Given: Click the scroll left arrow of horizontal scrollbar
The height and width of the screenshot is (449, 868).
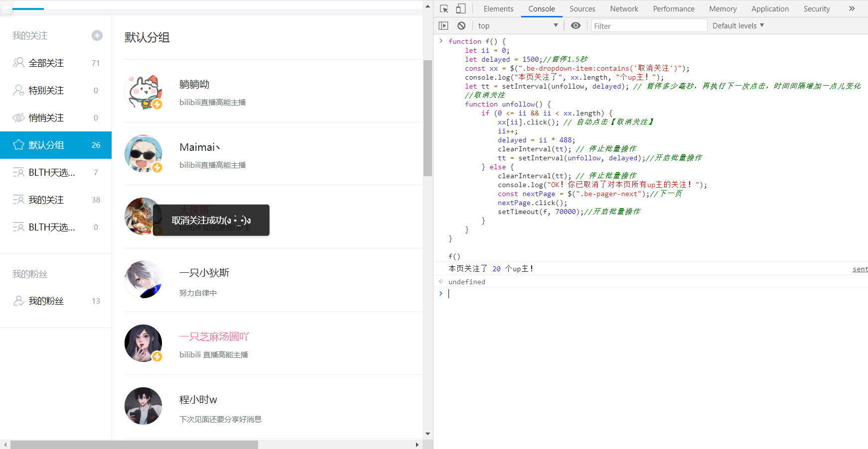Looking at the screenshot, I should [5, 445].
